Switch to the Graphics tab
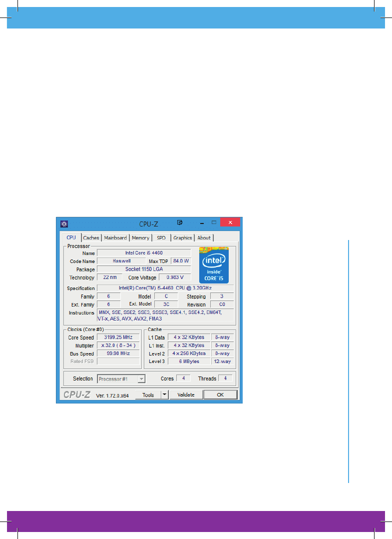 pyautogui.click(x=183, y=238)
